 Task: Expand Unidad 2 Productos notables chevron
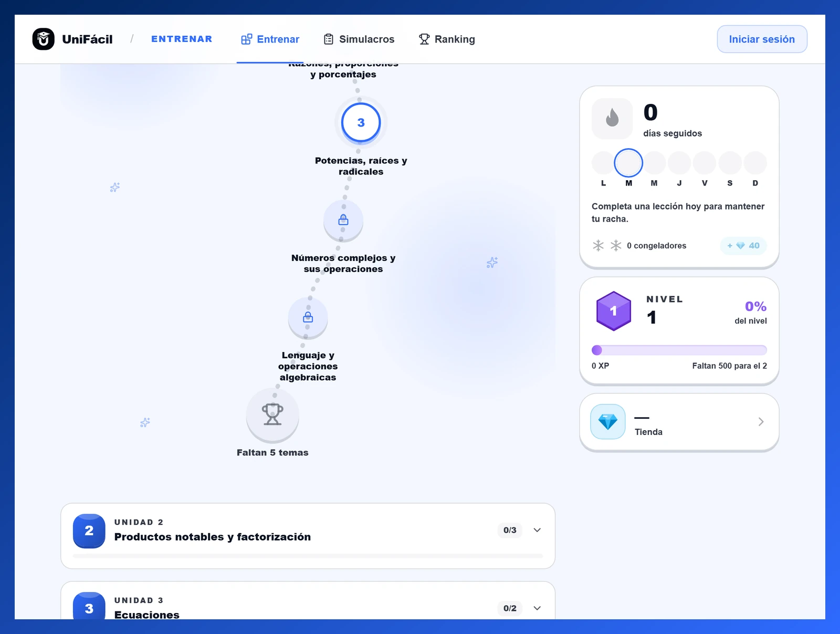[x=537, y=530]
